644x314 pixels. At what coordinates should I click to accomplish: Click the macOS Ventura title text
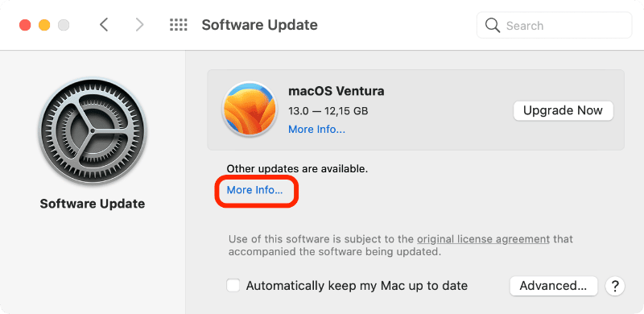(336, 91)
